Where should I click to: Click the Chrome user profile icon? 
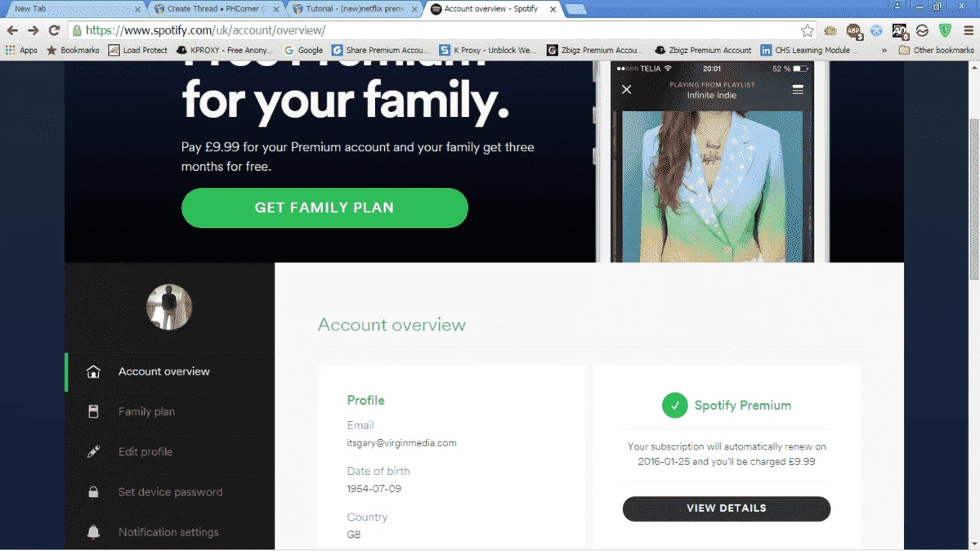[897, 7]
